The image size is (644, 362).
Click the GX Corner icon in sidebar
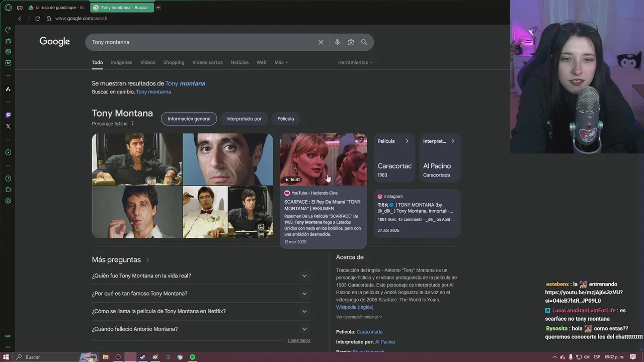click(8, 336)
